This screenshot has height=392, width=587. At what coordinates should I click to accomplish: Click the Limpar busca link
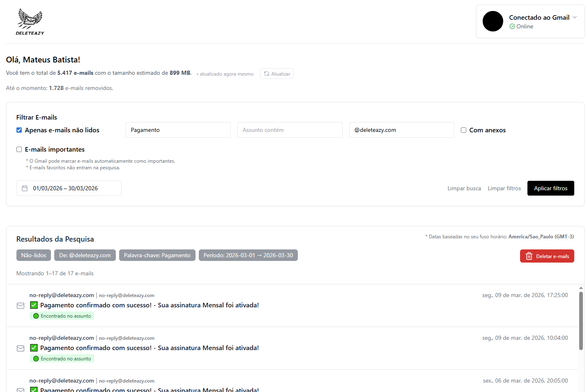(x=464, y=188)
